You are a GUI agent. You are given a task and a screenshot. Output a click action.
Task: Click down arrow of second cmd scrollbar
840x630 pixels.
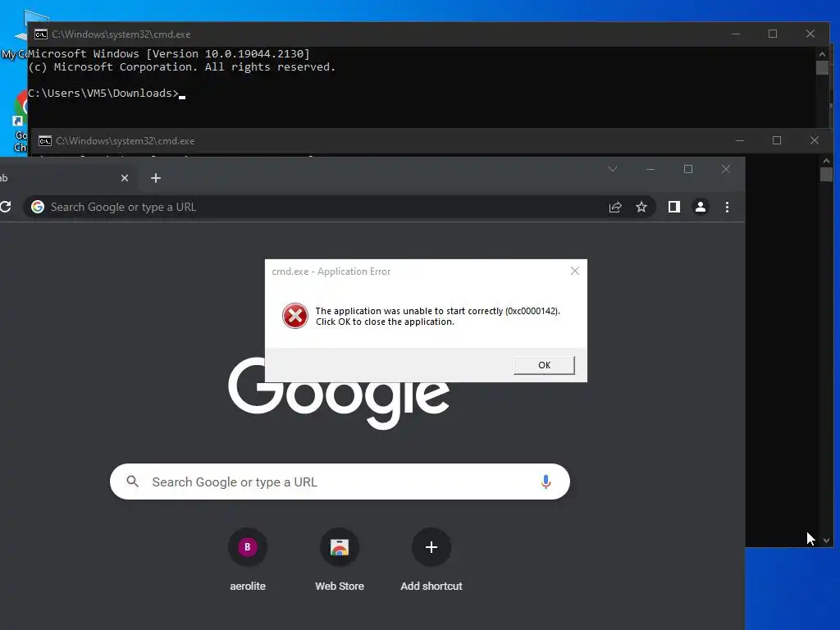click(826, 541)
